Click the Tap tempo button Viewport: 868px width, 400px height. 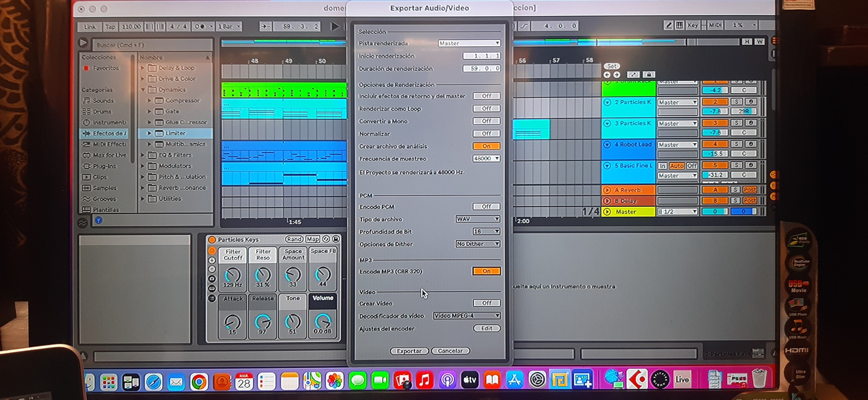(x=110, y=27)
